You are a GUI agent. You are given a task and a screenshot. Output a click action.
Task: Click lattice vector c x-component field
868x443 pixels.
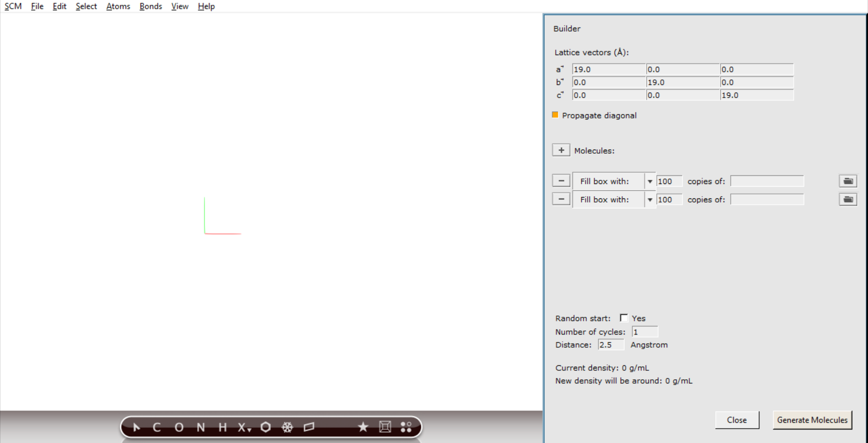coord(609,95)
